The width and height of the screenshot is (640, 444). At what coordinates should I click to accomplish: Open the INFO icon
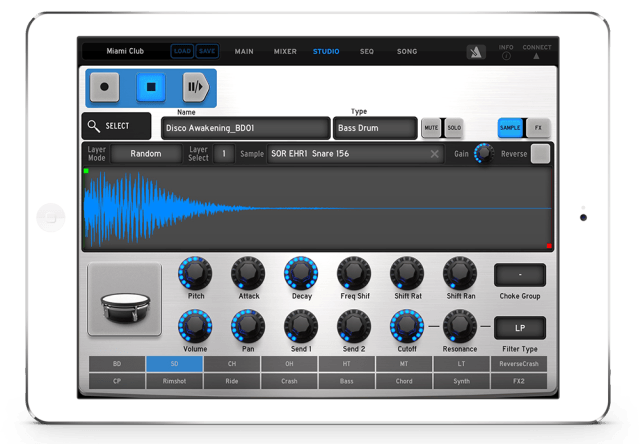coord(507,51)
